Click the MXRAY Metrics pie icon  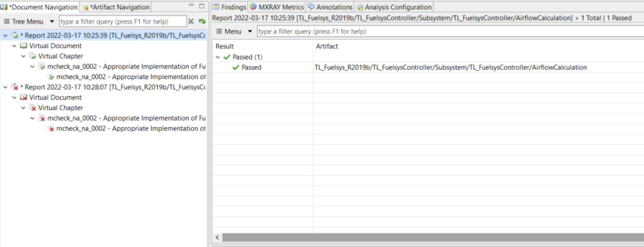click(x=253, y=7)
